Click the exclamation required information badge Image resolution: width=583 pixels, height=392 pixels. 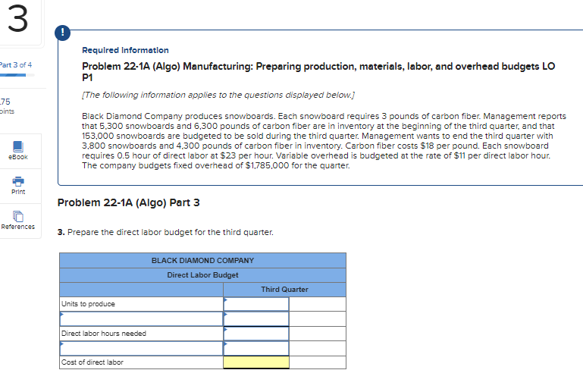coord(62,33)
